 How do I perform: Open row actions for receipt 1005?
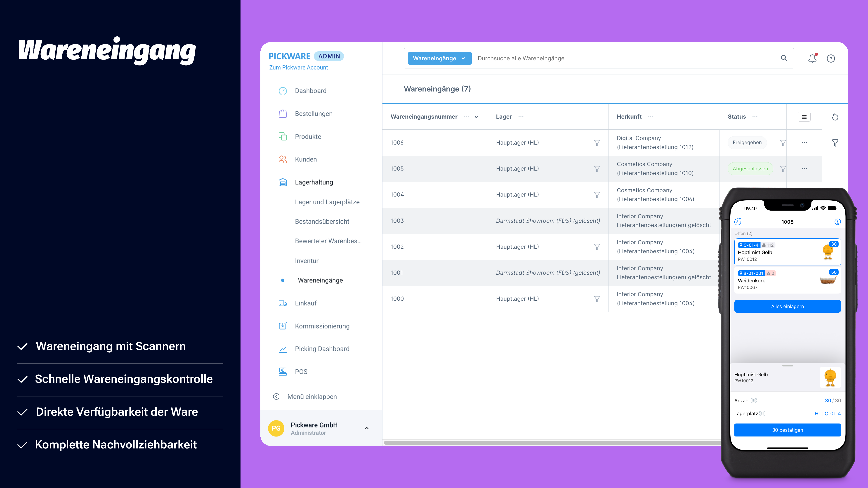click(804, 169)
